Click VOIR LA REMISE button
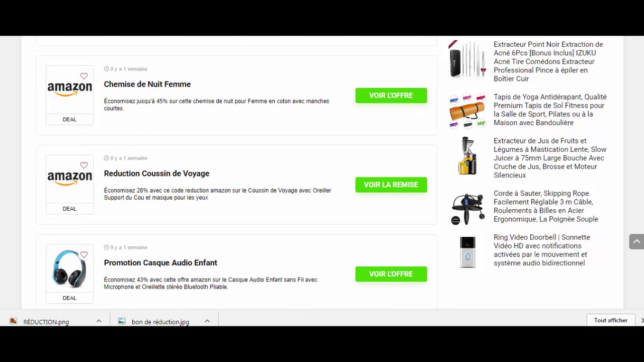This screenshot has width=644, height=362. pos(391,185)
